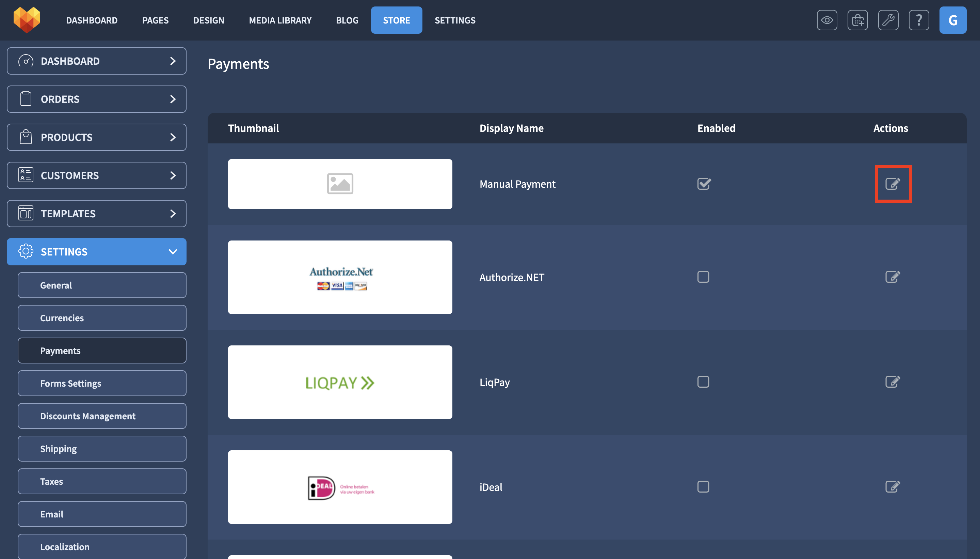Click the Products shopping bag icon
This screenshot has width=980, height=559.
coord(26,137)
